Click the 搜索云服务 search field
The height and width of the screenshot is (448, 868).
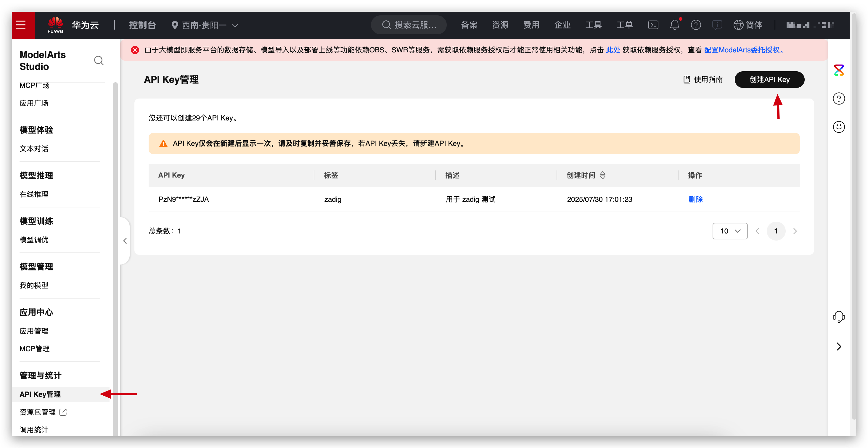coord(409,25)
